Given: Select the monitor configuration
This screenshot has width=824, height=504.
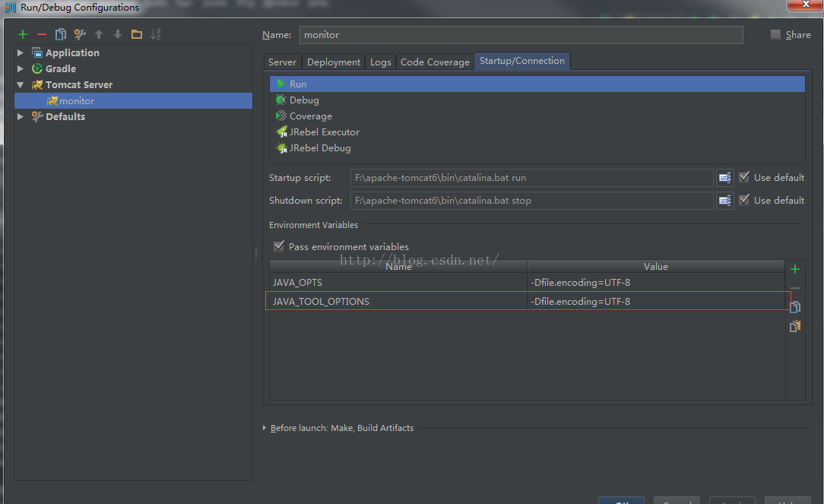Looking at the screenshot, I should tap(133, 101).
